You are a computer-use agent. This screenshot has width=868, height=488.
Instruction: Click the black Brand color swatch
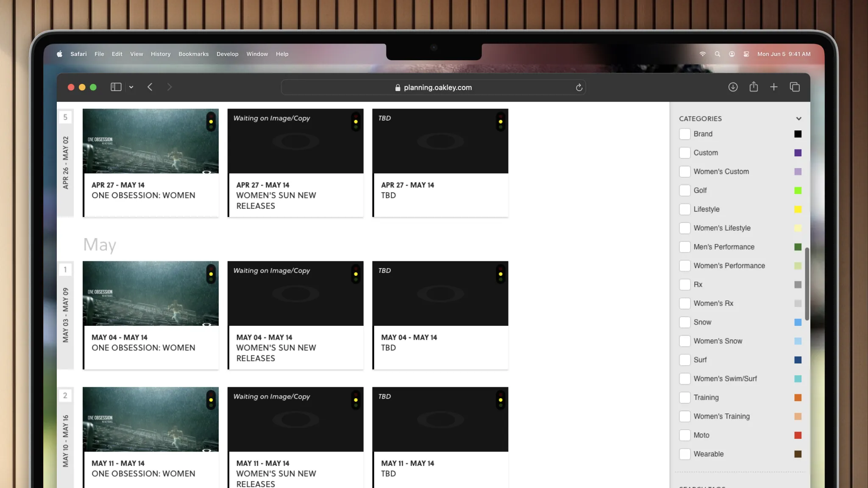click(798, 134)
